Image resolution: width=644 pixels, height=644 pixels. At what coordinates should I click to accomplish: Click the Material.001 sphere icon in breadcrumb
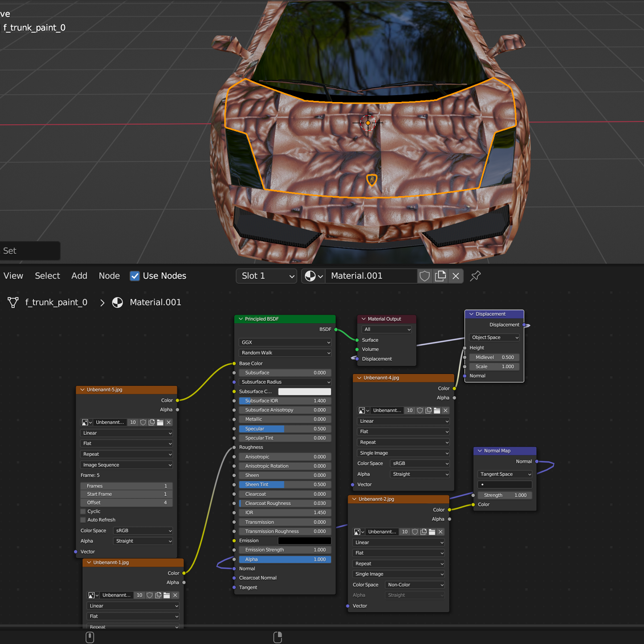[x=117, y=302]
